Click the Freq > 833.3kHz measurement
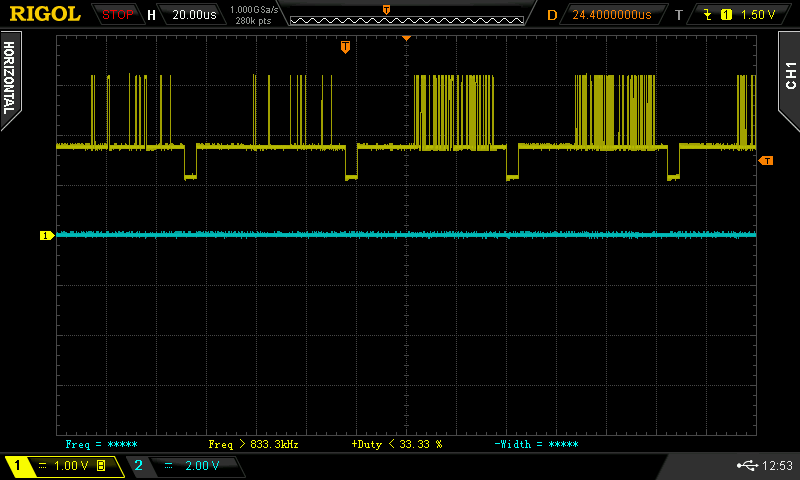800x480 pixels. click(x=254, y=444)
